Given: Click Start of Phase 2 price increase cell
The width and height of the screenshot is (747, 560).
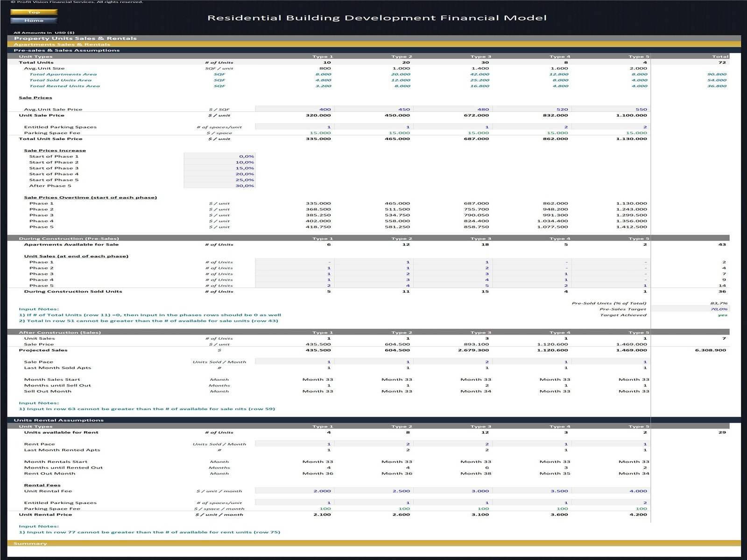Looking at the screenshot, I should coord(219,162).
